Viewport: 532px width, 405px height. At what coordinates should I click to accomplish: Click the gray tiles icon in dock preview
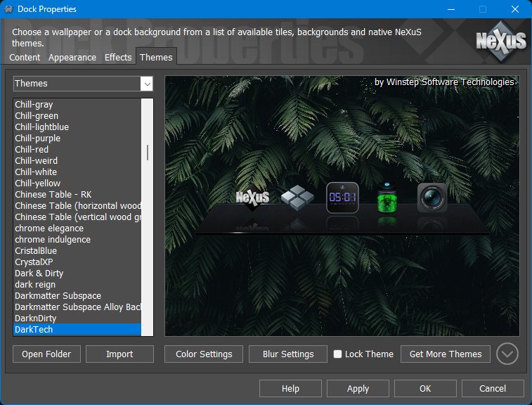pos(297,198)
